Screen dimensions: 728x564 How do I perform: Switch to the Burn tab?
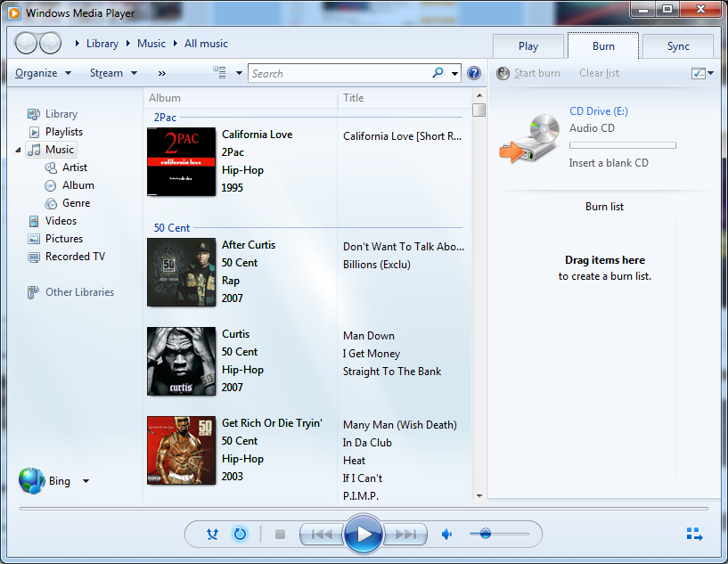(x=603, y=46)
